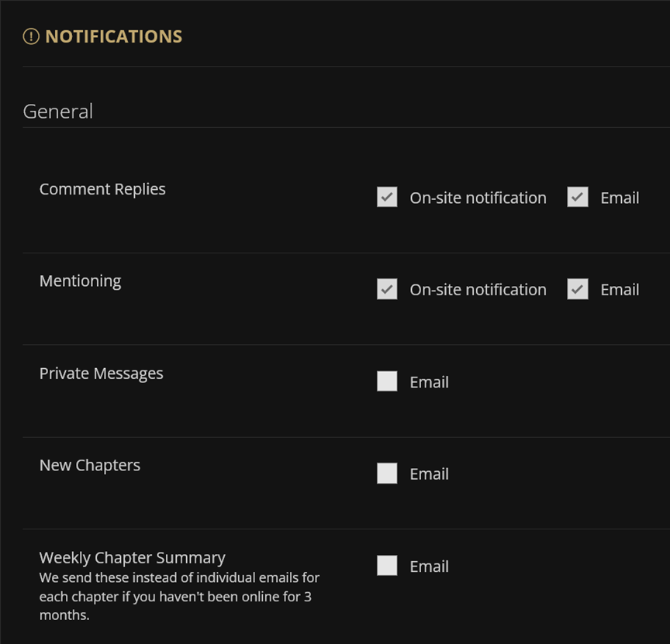
Task: Click the weekly summary description text
Action: pyautogui.click(x=179, y=597)
